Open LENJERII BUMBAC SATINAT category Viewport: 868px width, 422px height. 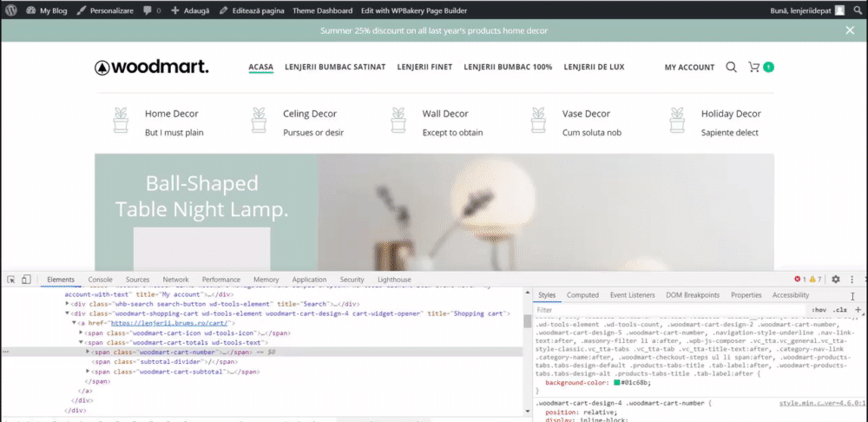[x=335, y=67]
